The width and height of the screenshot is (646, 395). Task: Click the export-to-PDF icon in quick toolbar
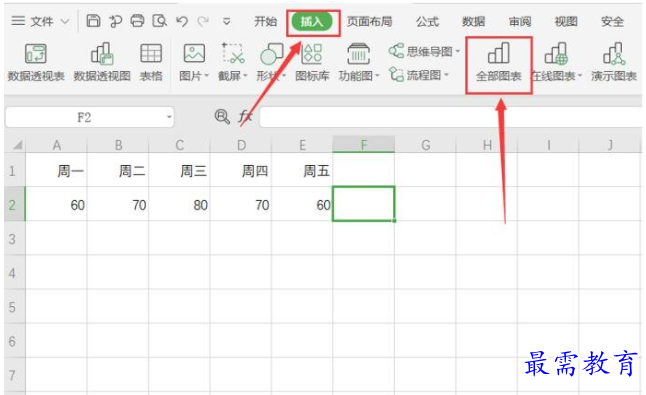click(x=115, y=21)
